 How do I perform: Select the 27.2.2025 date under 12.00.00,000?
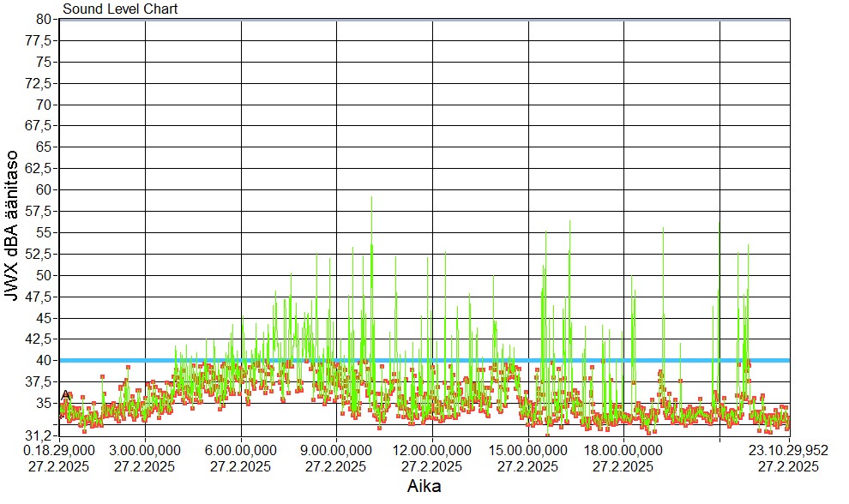click(x=431, y=466)
